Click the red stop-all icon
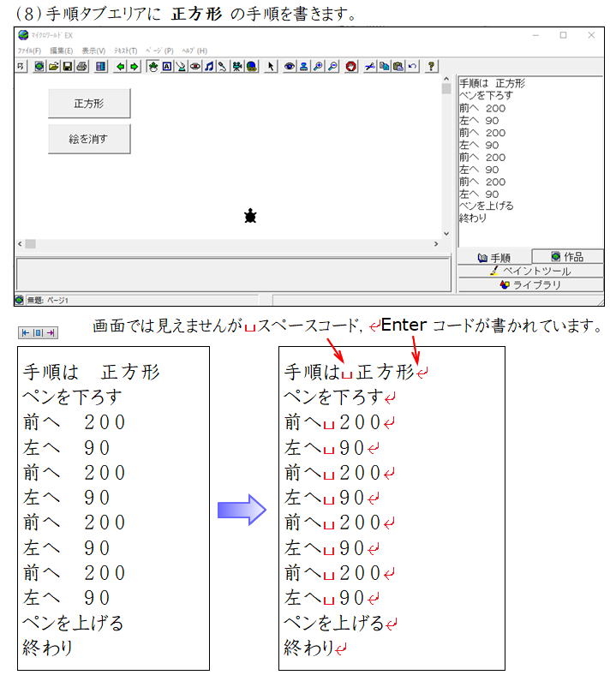The height and width of the screenshot is (693, 616). (x=351, y=66)
